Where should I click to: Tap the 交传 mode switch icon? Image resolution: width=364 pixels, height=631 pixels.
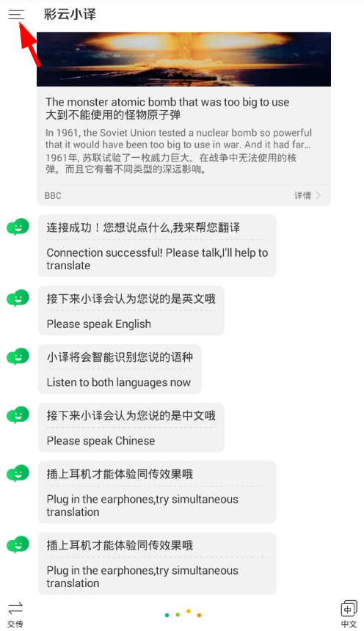coord(15,615)
